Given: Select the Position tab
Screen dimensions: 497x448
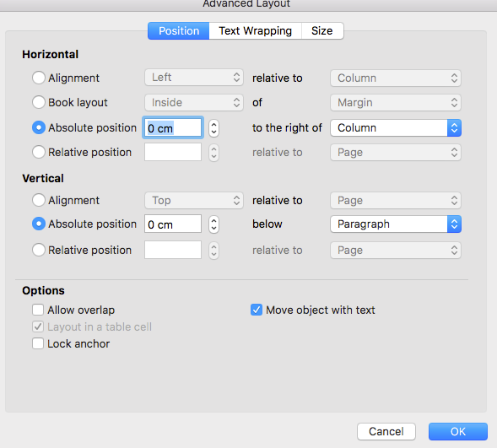Looking at the screenshot, I should pyautogui.click(x=178, y=30).
